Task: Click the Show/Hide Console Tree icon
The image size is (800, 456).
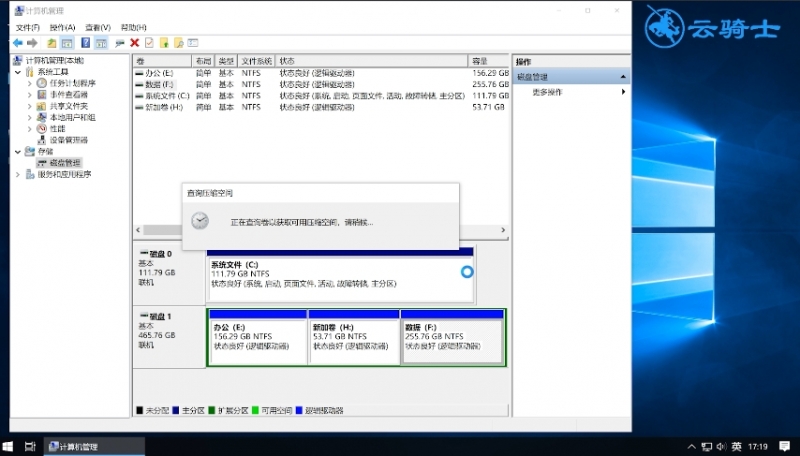Action: [x=67, y=43]
